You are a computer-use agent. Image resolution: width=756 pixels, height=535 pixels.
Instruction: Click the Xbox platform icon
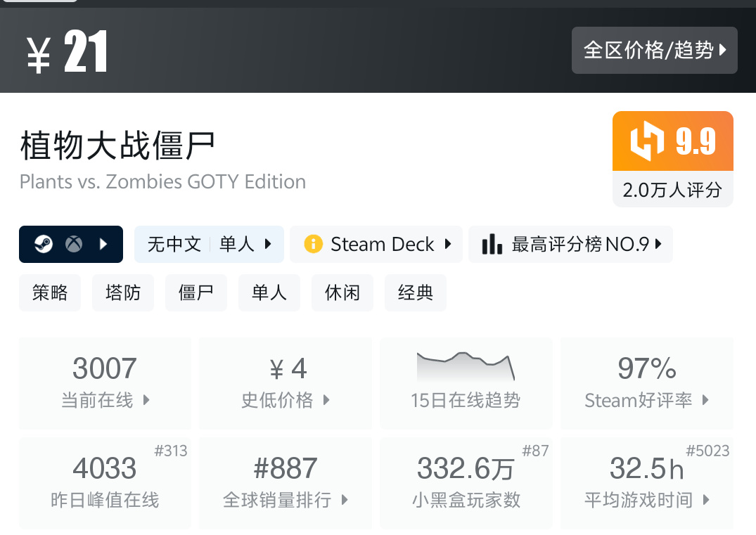tap(74, 244)
